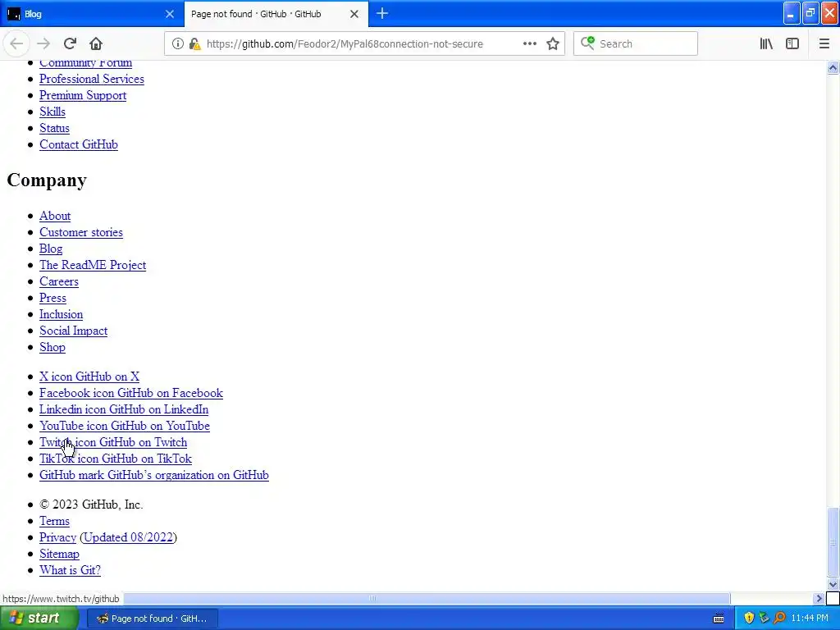This screenshot has height=630, width=840.
Task: Go back to the previous page
Action: (x=16, y=43)
